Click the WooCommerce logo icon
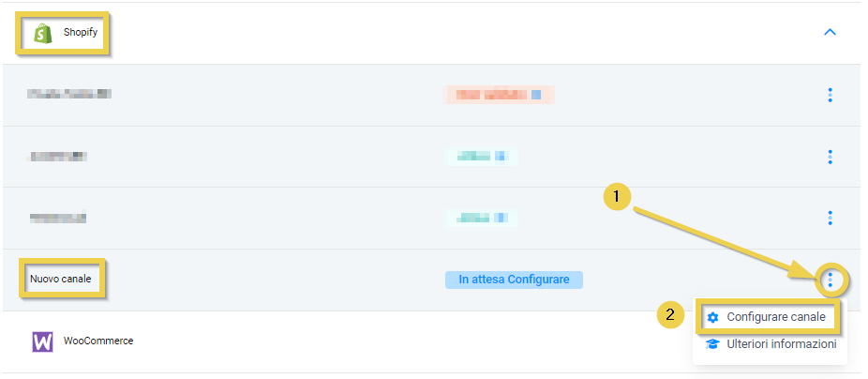Screen dimensions: 868x379 coord(43,341)
